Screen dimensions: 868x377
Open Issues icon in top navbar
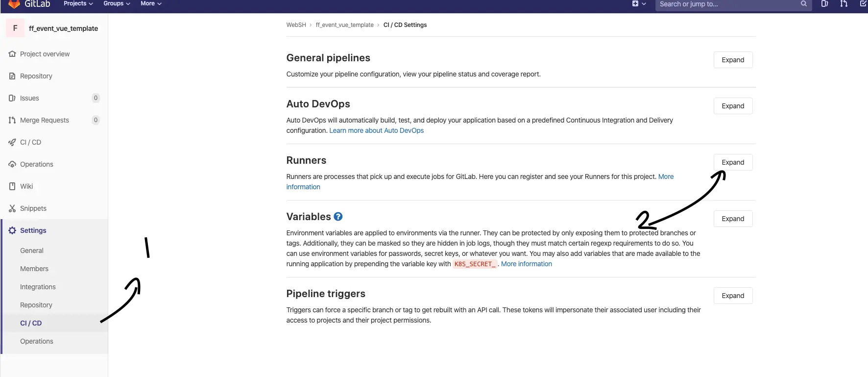pyautogui.click(x=824, y=4)
